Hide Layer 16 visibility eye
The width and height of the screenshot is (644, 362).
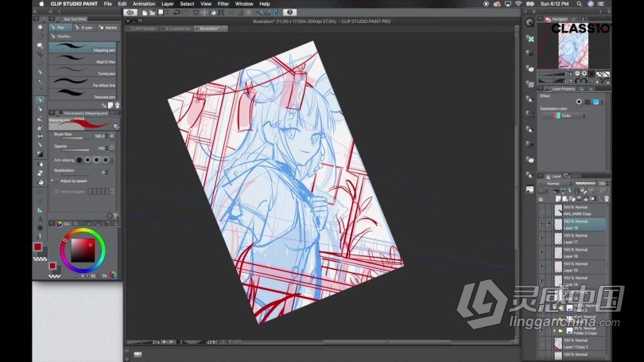pos(541,253)
